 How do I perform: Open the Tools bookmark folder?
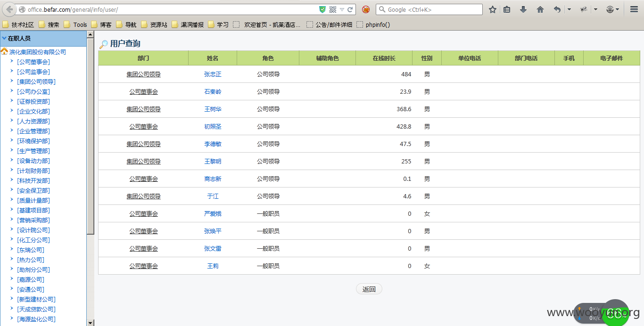pos(75,24)
